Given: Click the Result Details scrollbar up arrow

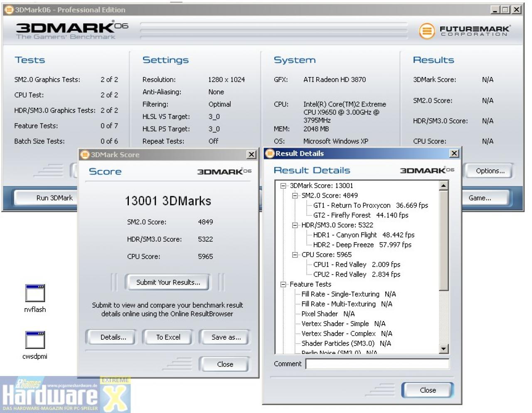Looking at the screenshot, I should tap(444, 186).
